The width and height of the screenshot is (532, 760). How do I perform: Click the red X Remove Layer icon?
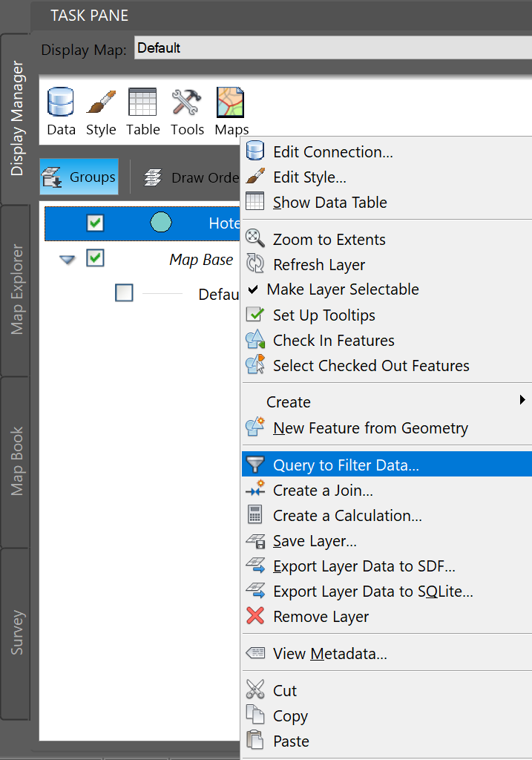(254, 616)
